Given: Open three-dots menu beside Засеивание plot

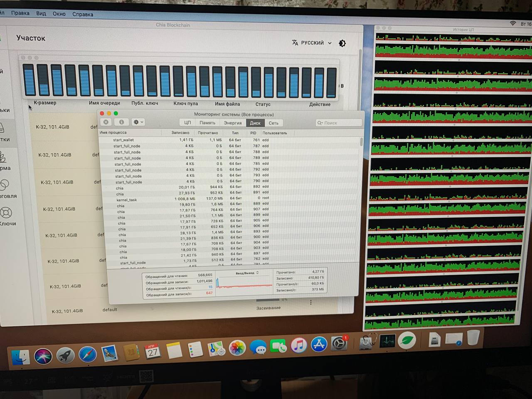Looking at the screenshot, I should tap(310, 303).
